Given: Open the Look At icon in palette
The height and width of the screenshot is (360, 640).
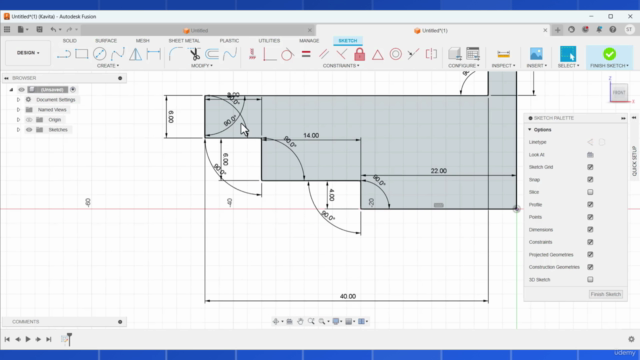Looking at the screenshot, I should click(590, 155).
